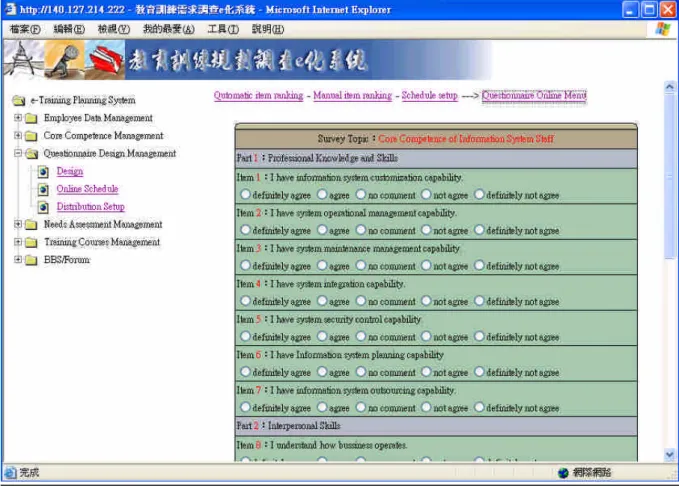This screenshot has width=679, height=486.
Task: Select 'agree' for Item 7
Action: tap(322, 407)
